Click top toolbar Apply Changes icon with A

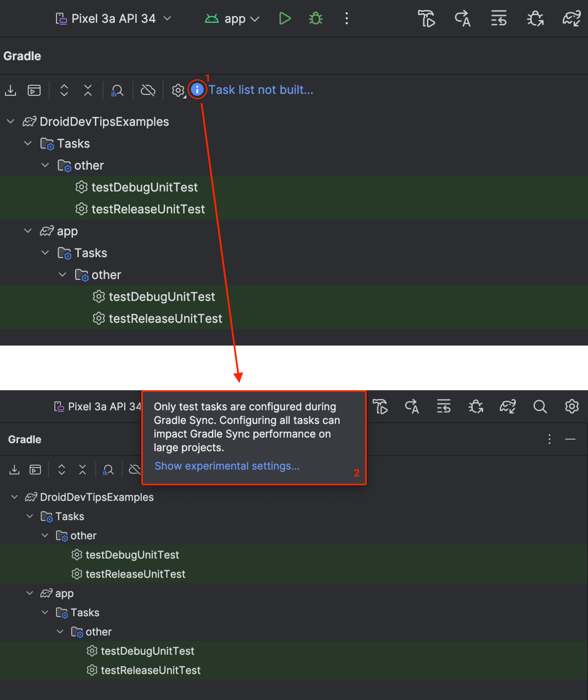[x=463, y=19]
